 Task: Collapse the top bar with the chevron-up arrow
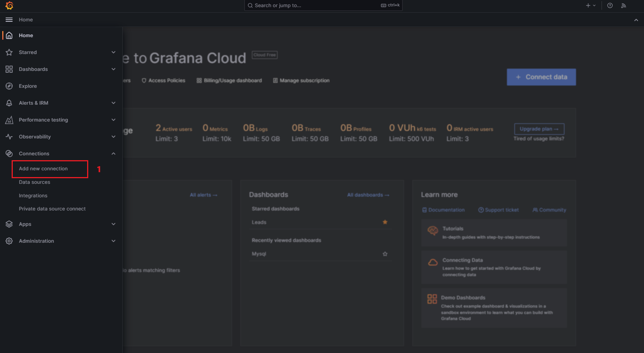[636, 20]
